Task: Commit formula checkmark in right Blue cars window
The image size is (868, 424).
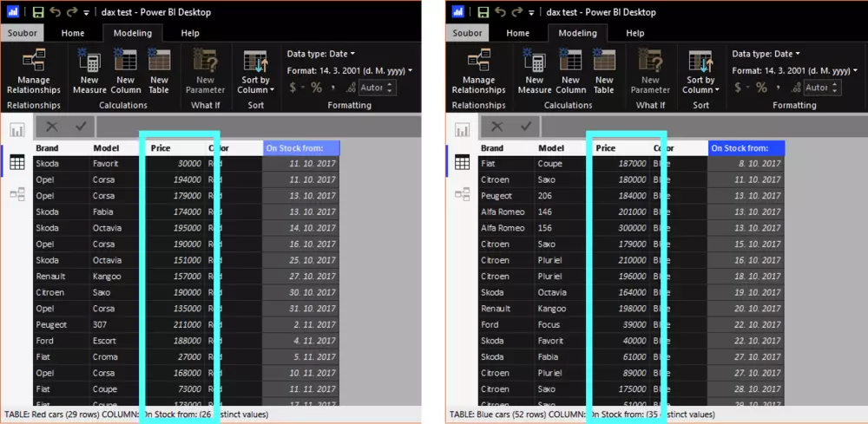Action: point(526,127)
